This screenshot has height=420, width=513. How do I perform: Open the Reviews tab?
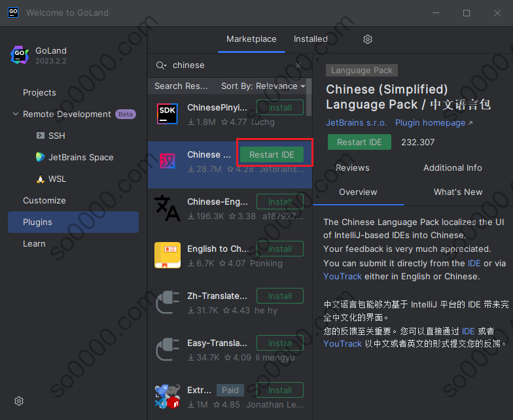click(x=352, y=167)
